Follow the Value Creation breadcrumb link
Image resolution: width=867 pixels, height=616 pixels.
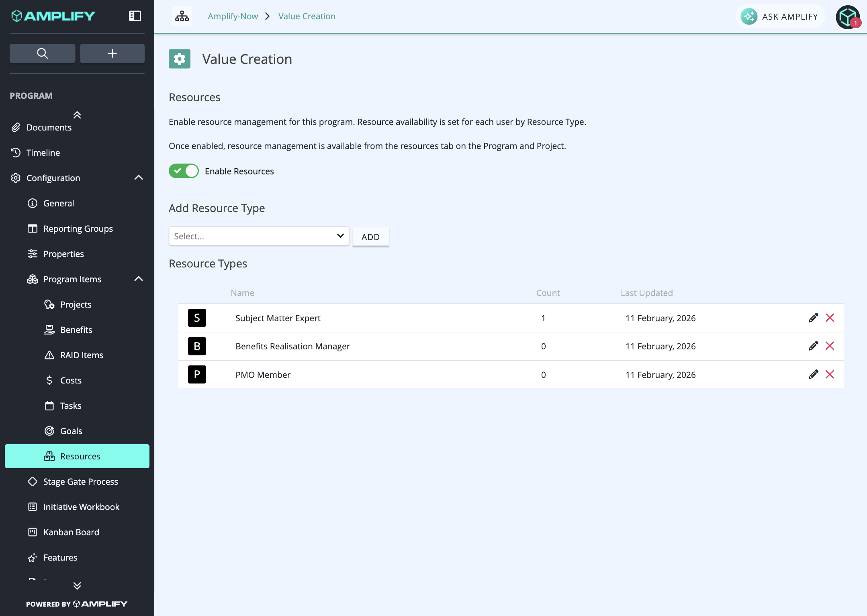point(307,16)
